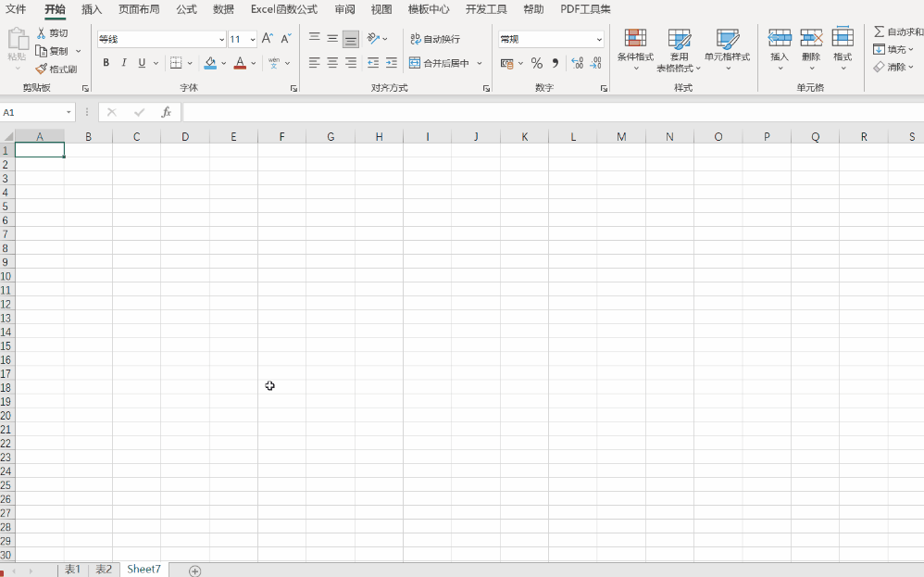The image size is (924, 577).
Task: Click the Copy (复制) icon
Action: 41,51
